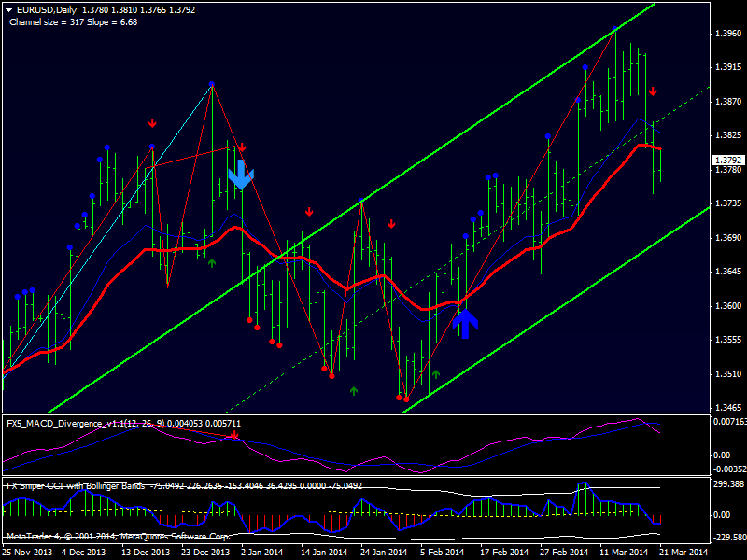Click the 5 Feb 2014 date label

[x=442, y=553]
